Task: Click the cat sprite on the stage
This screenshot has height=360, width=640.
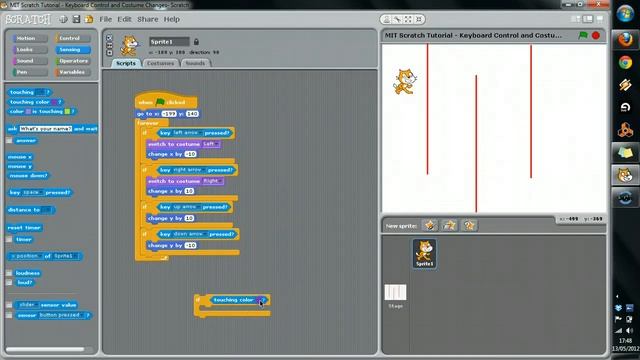Action: click(x=405, y=82)
